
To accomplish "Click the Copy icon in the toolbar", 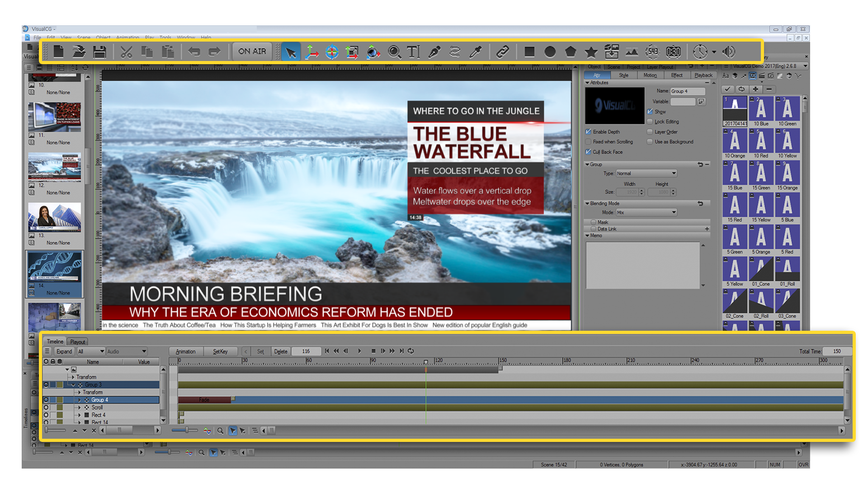I will coord(147,52).
